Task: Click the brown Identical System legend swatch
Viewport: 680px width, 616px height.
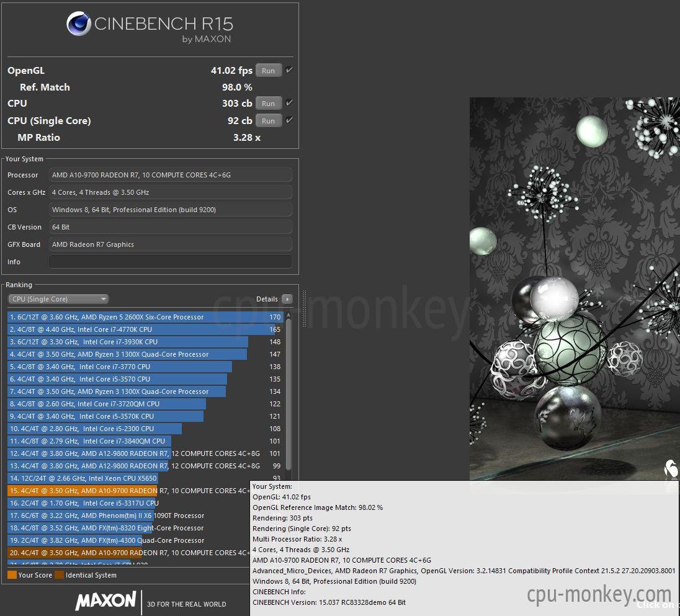Action: pos(60,575)
